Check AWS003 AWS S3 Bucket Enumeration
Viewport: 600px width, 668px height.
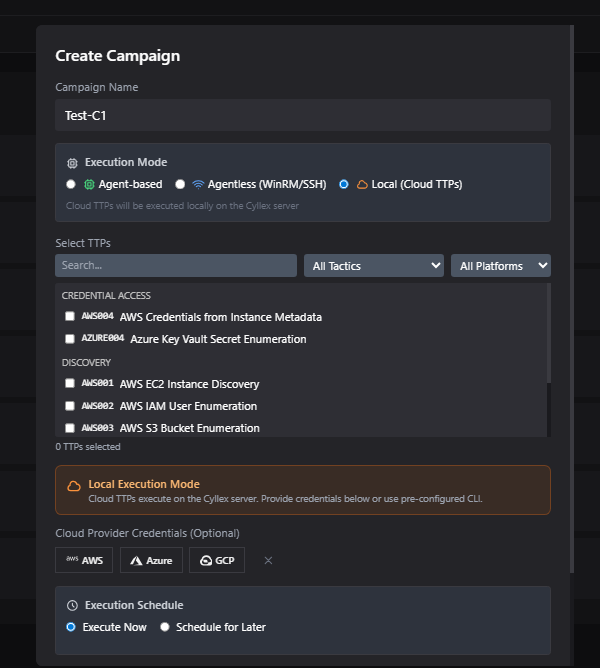click(69, 428)
